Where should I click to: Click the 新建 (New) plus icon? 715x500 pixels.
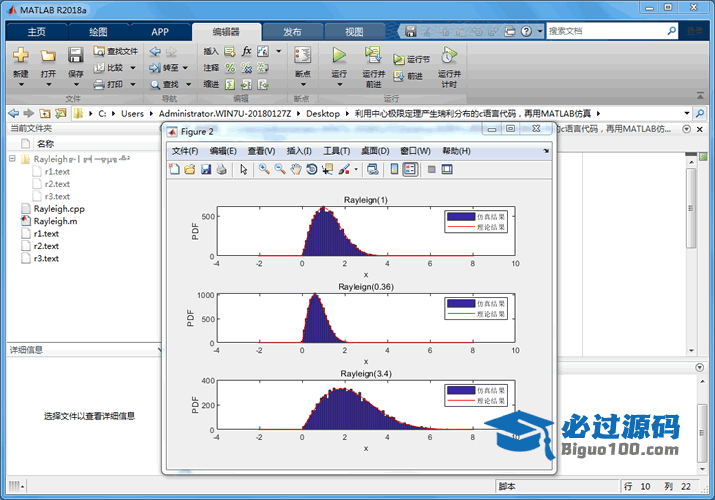(21, 55)
